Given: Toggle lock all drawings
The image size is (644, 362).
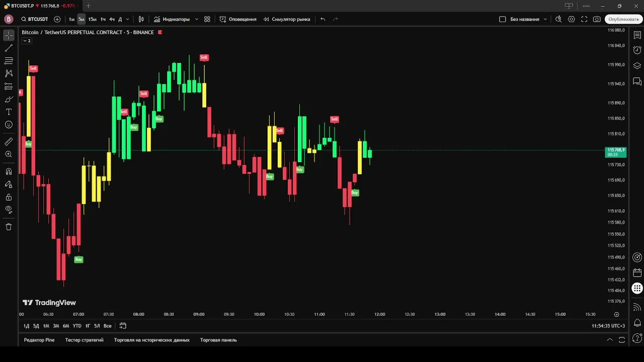Looking at the screenshot, I should [9, 197].
